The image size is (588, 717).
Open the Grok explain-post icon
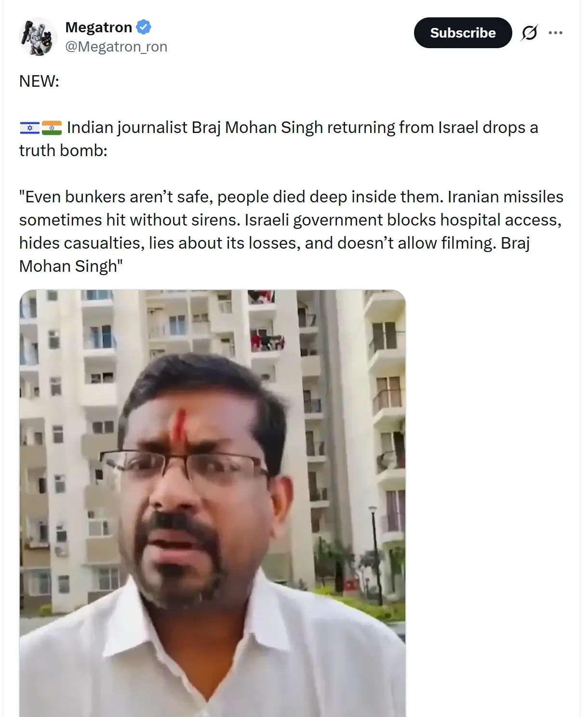pyautogui.click(x=529, y=33)
